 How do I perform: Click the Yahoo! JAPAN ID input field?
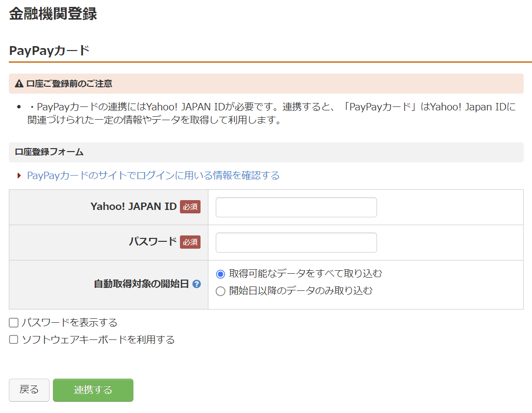pos(296,207)
